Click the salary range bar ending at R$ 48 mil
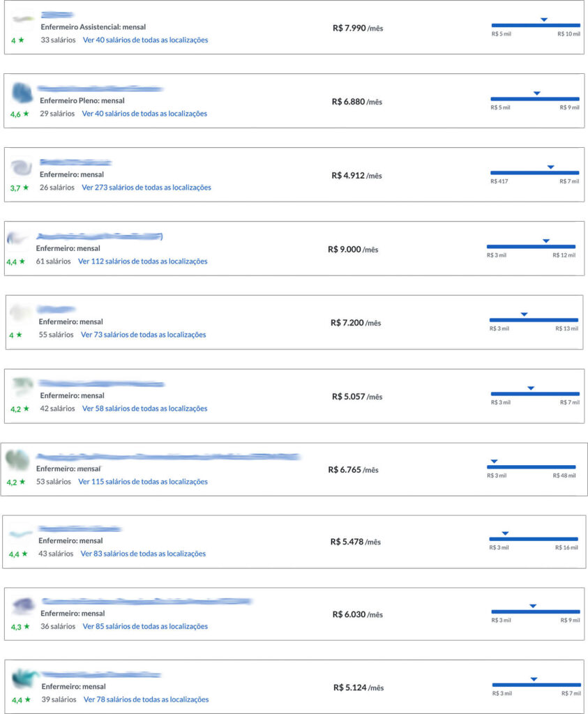This screenshot has height=714, width=588. pyautogui.click(x=531, y=467)
